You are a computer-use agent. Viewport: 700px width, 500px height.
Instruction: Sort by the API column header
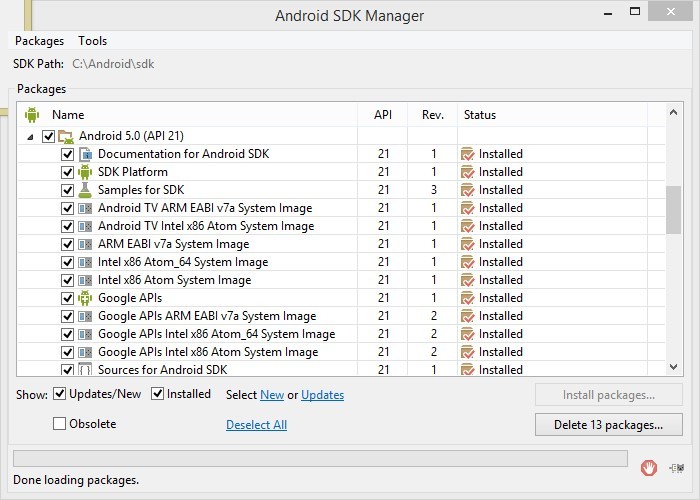point(383,115)
